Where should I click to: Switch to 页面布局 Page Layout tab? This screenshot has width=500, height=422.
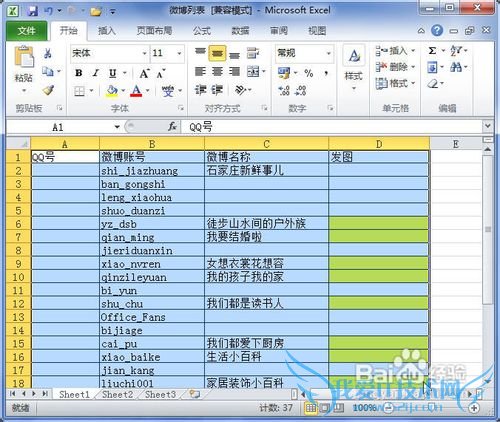coord(154,31)
